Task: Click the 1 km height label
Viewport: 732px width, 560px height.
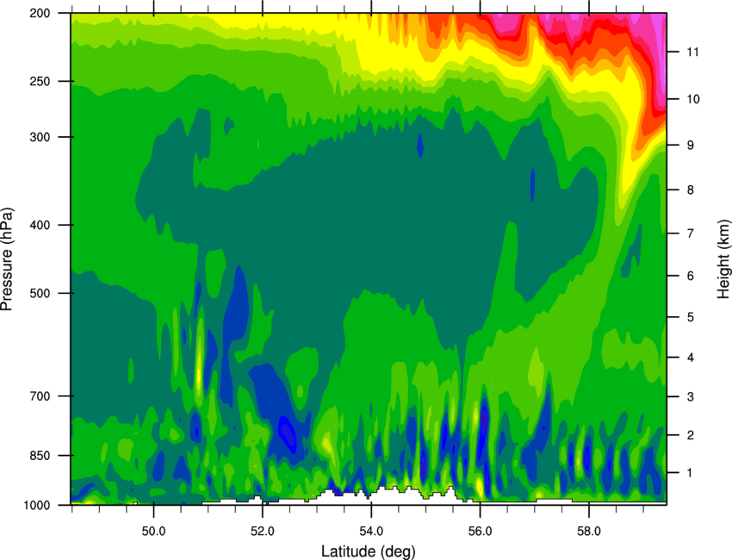Action: click(x=691, y=473)
